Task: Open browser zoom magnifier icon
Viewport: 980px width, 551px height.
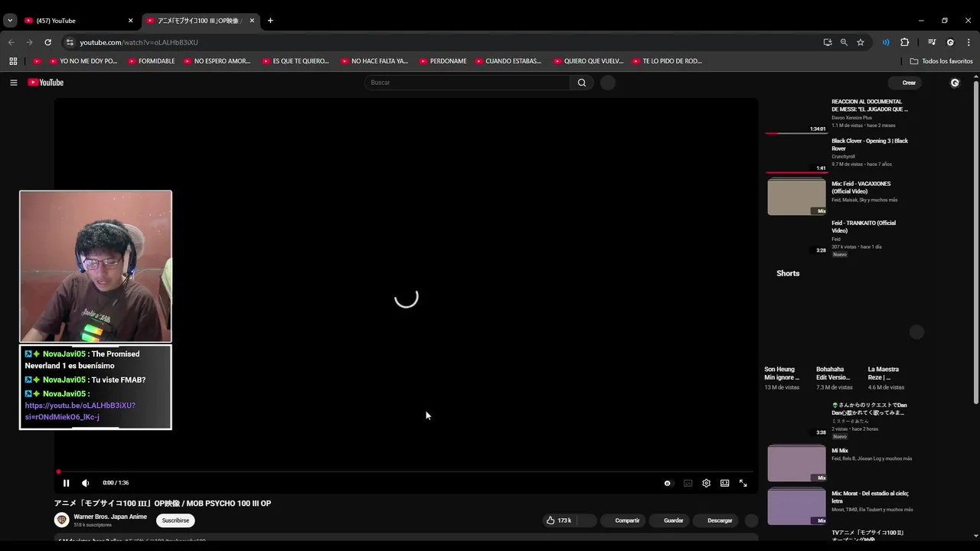Action: [x=844, y=42]
